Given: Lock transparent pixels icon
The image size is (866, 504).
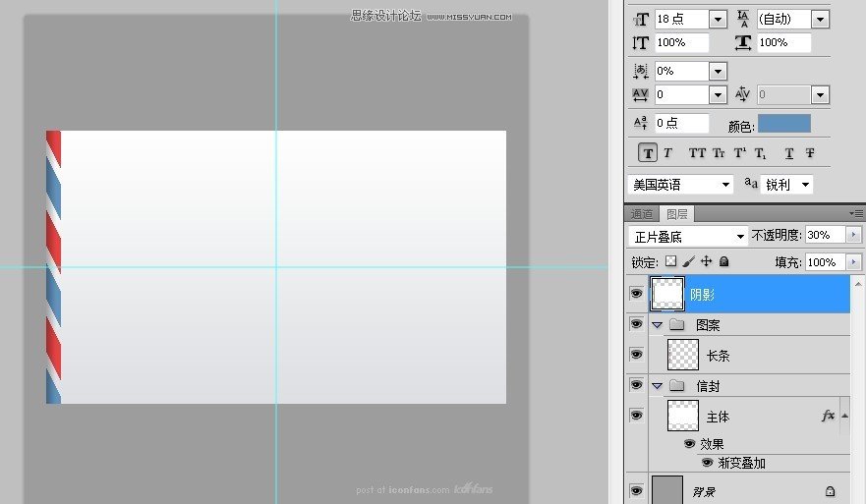Looking at the screenshot, I should (x=670, y=261).
